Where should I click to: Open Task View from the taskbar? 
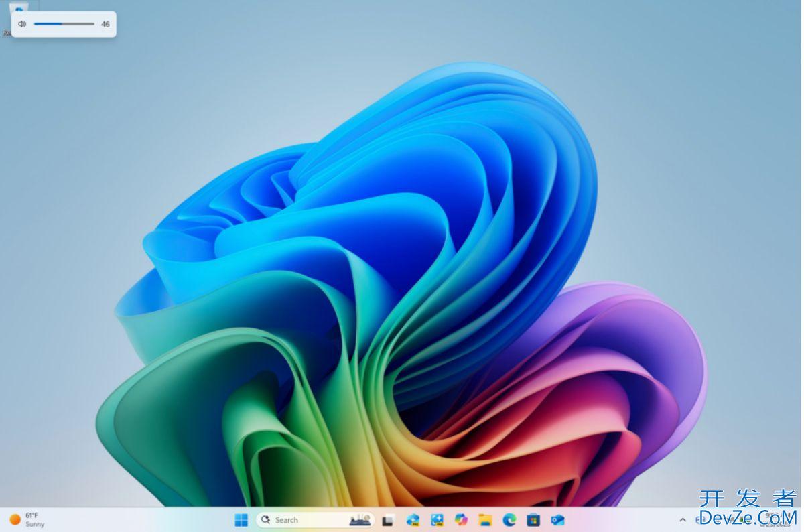[x=387, y=520]
